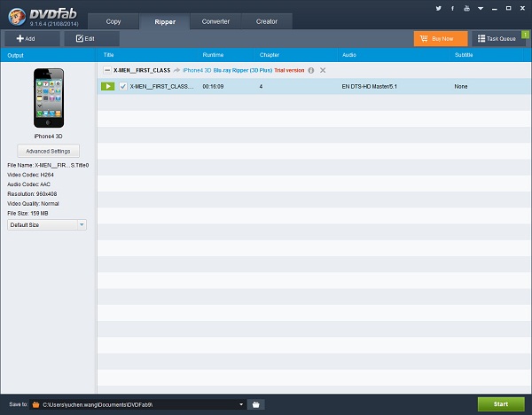The height and width of the screenshot is (415, 532).
Task: Click the DVDFab logo mascot
Action: 17,16
